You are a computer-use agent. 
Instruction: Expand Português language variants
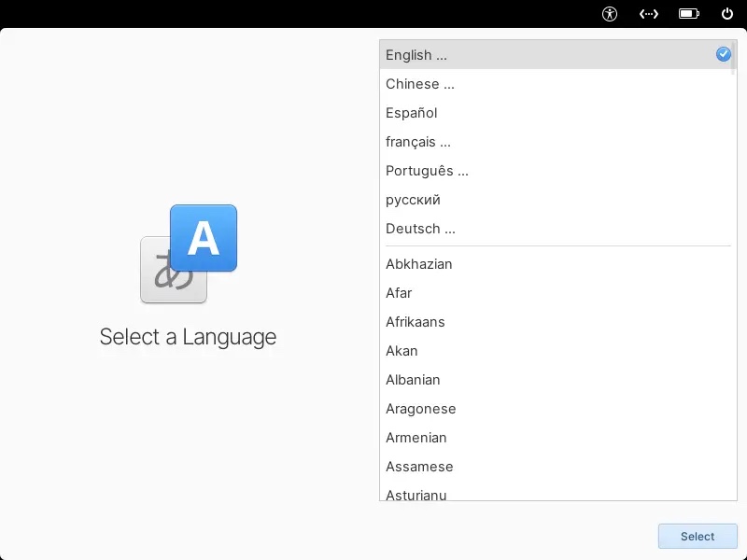pos(427,171)
